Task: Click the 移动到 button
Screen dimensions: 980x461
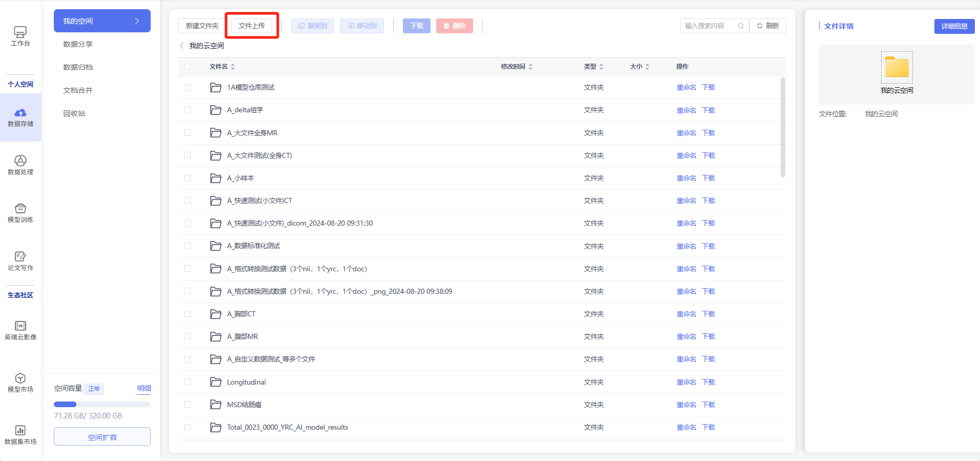Action: (x=362, y=26)
